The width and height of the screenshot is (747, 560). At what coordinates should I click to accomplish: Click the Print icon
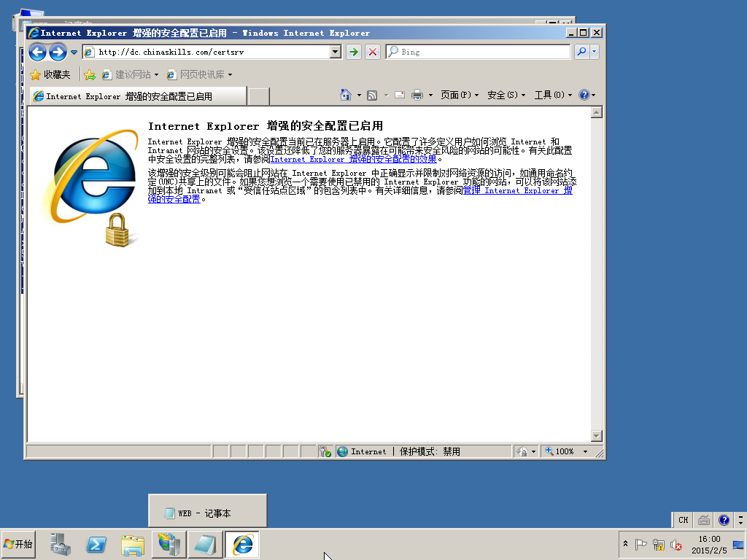tap(417, 96)
